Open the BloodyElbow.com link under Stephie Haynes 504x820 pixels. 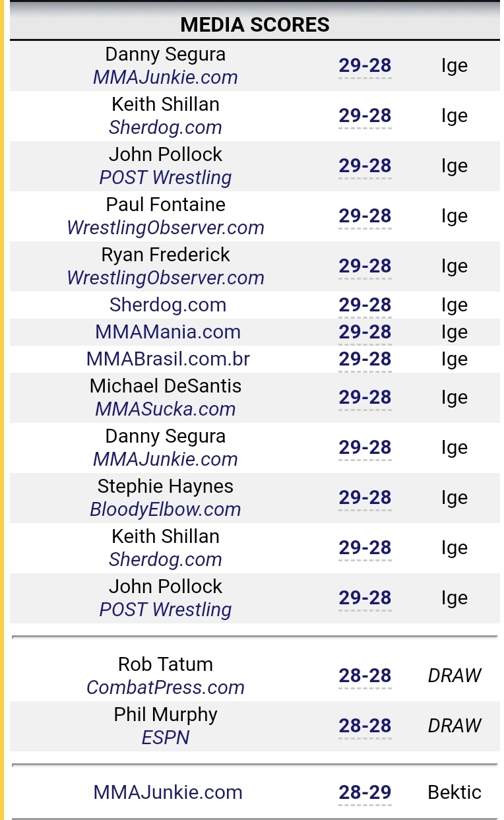(166, 509)
